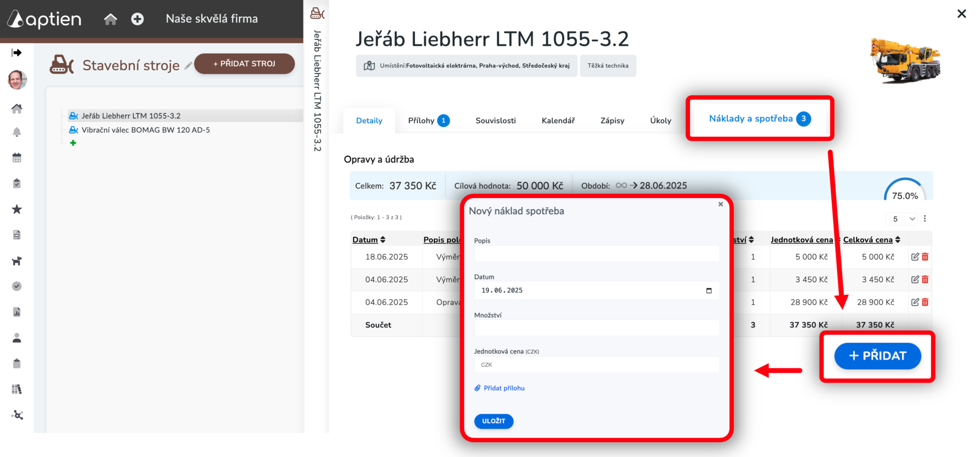The image size is (980, 457).
Task: Open notifications bell in sidebar
Action: click(17, 133)
